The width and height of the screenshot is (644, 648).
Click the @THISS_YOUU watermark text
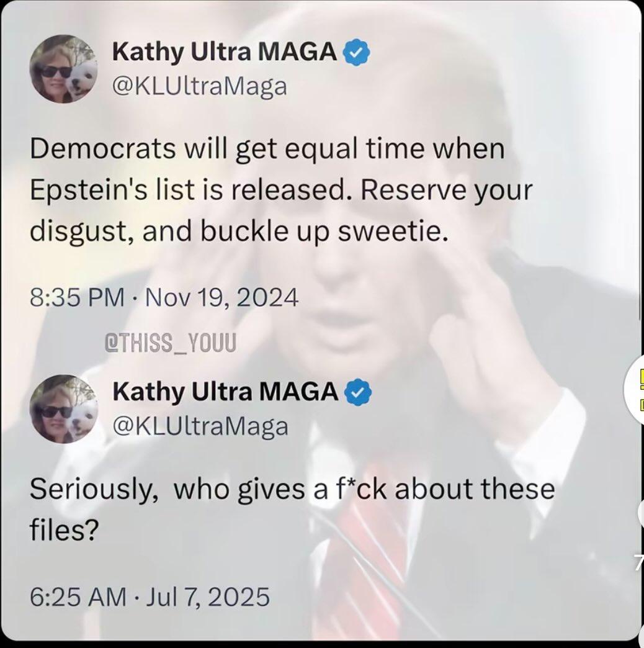172,342
